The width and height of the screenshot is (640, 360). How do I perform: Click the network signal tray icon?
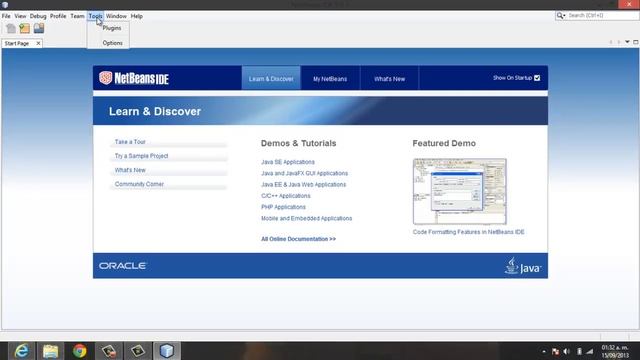(x=590, y=351)
